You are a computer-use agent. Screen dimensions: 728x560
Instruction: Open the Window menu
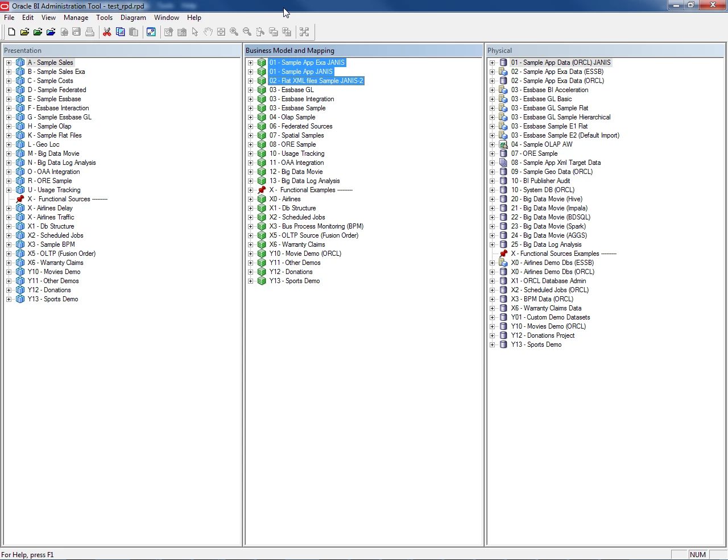[x=167, y=18]
